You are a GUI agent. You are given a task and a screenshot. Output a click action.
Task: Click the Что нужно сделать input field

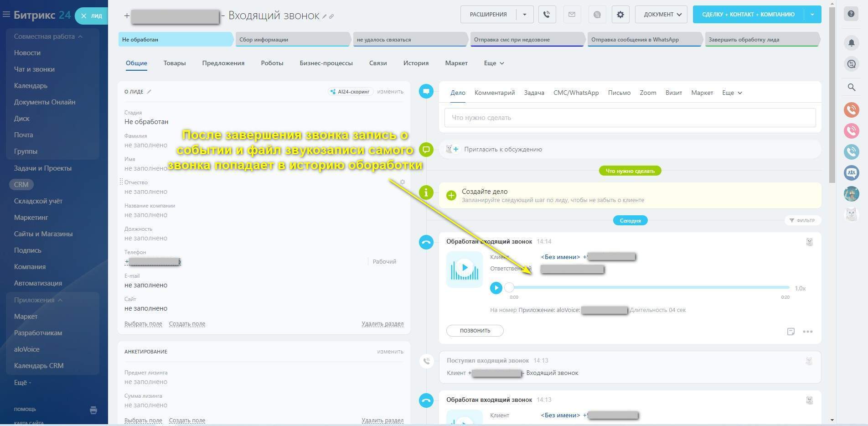(x=630, y=118)
